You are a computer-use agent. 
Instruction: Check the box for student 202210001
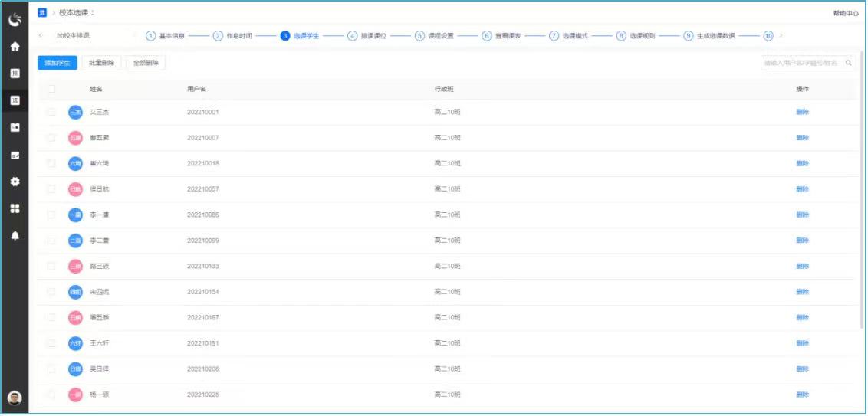click(x=51, y=112)
